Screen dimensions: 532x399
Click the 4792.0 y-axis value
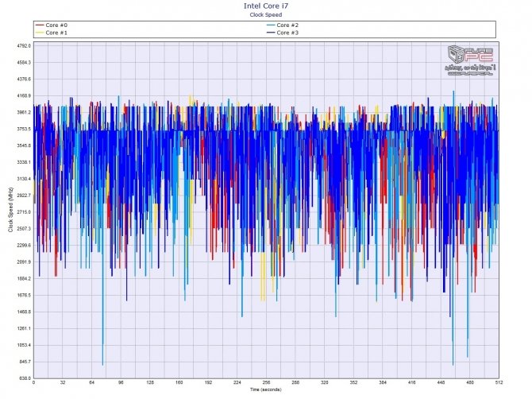[25, 46]
